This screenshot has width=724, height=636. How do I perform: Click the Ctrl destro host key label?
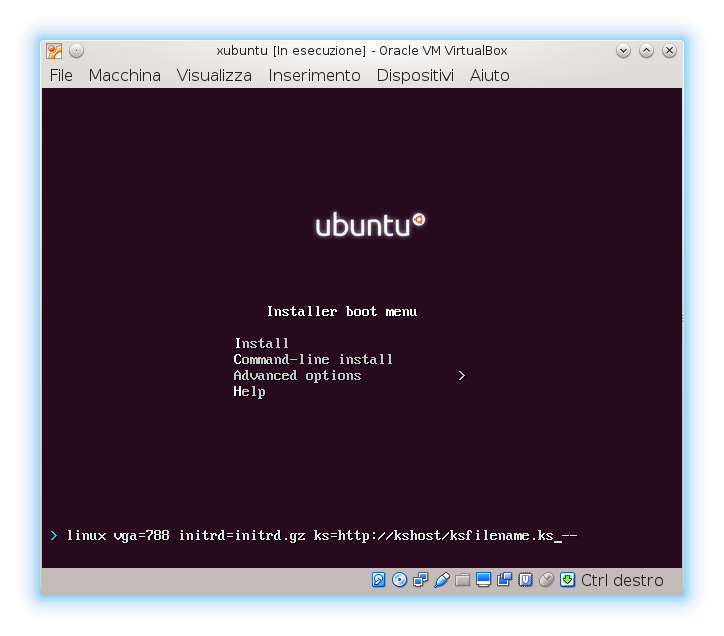pos(622,580)
